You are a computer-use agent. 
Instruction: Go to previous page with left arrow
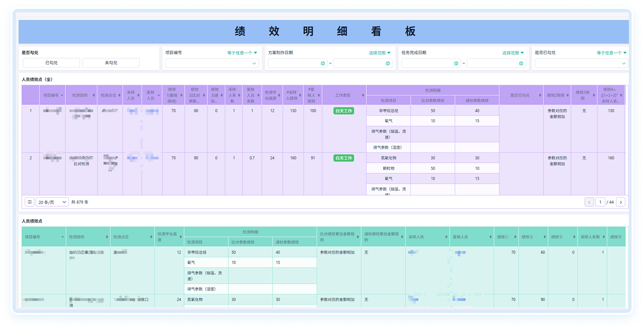pyautogui.click(x=589, y=202)
